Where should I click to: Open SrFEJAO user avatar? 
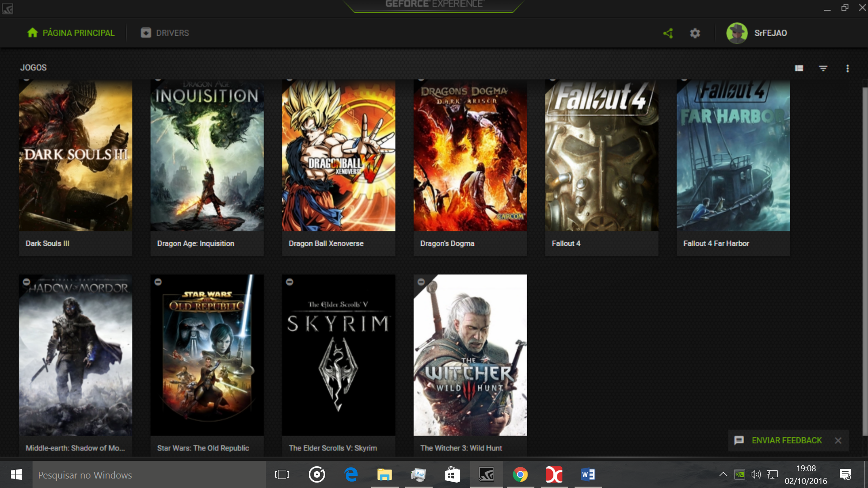click(737, 33)
